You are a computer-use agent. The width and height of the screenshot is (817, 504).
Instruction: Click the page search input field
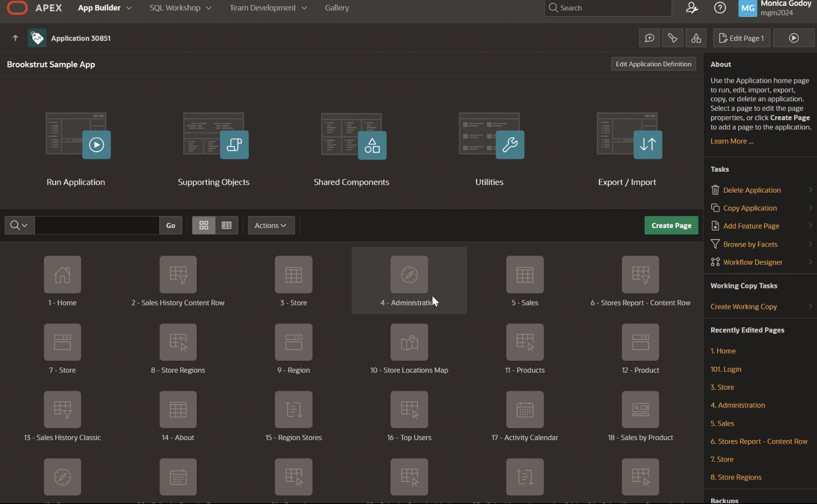coord(97,226)
